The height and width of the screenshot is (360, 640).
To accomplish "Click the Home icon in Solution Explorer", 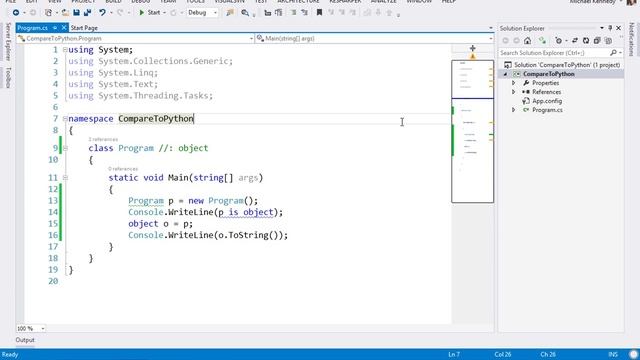I will point(527,41).
